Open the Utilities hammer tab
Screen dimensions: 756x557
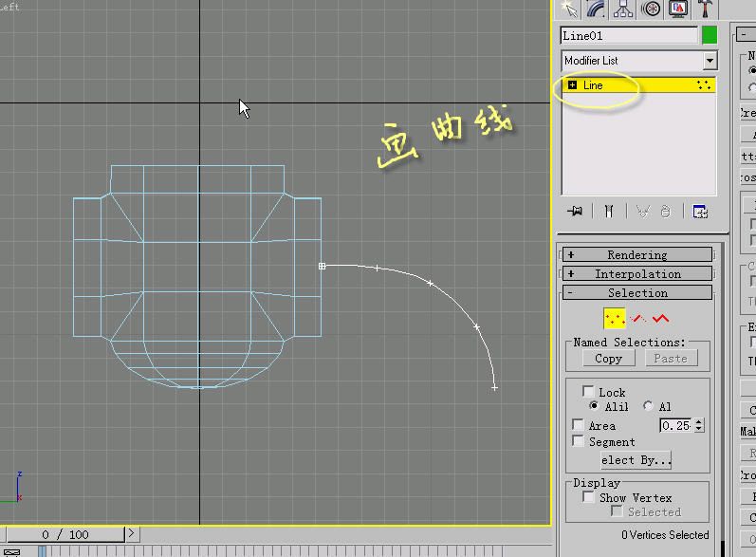coord(706,9)
